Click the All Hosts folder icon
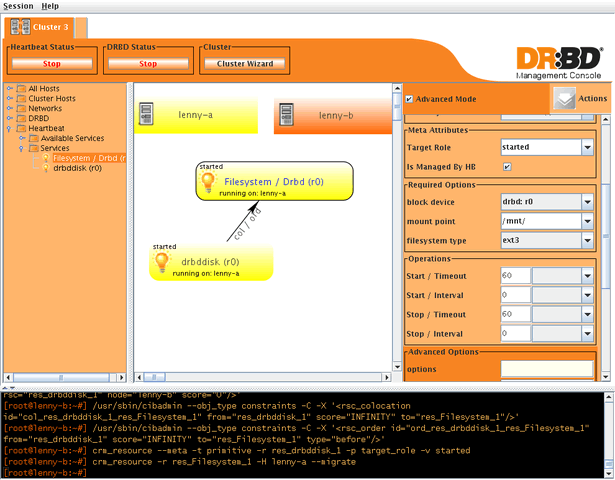The width and height of the screenshot is (615, 480). 21,88
